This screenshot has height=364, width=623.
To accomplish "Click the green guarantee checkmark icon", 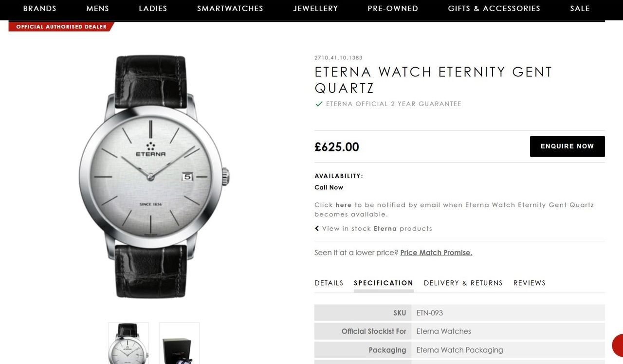I will (319, 104).
